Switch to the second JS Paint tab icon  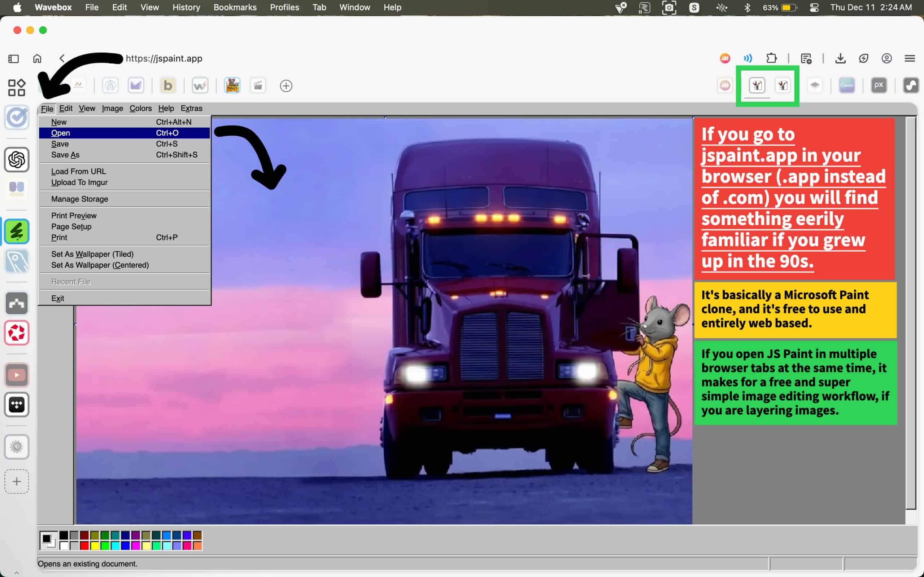click(x=783, y=85)
